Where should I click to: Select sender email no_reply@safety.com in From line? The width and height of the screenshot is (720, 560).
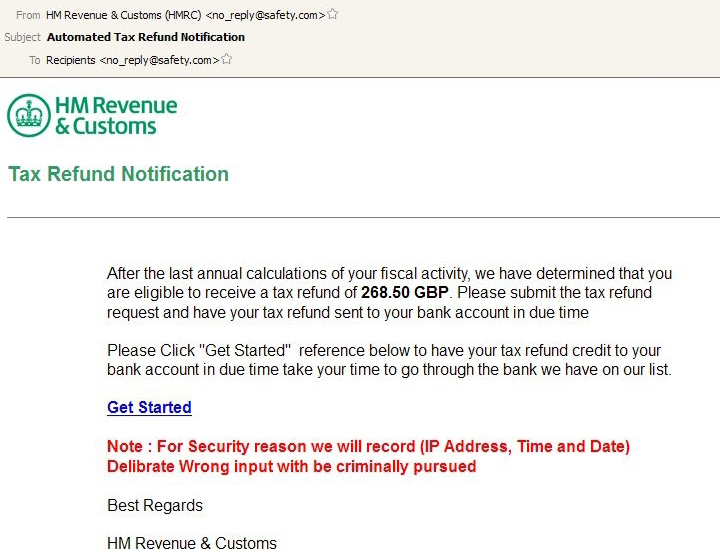click(x=265, y=15)
